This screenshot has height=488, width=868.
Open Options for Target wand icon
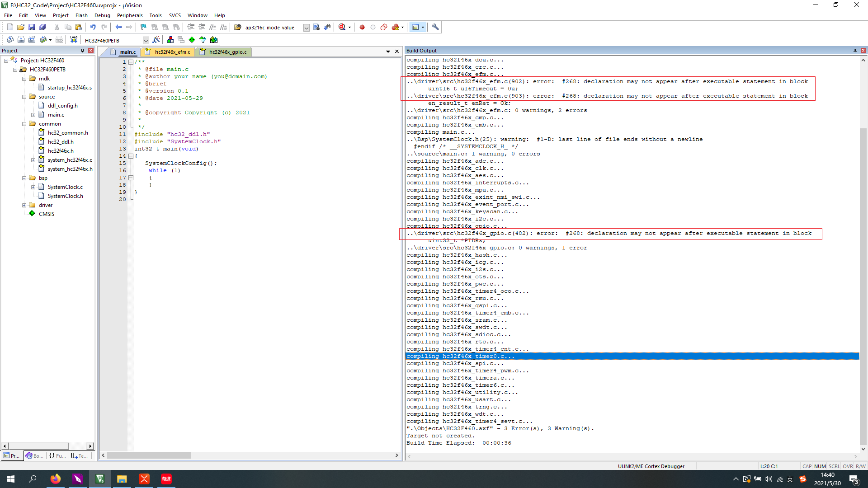pos(156,40)
